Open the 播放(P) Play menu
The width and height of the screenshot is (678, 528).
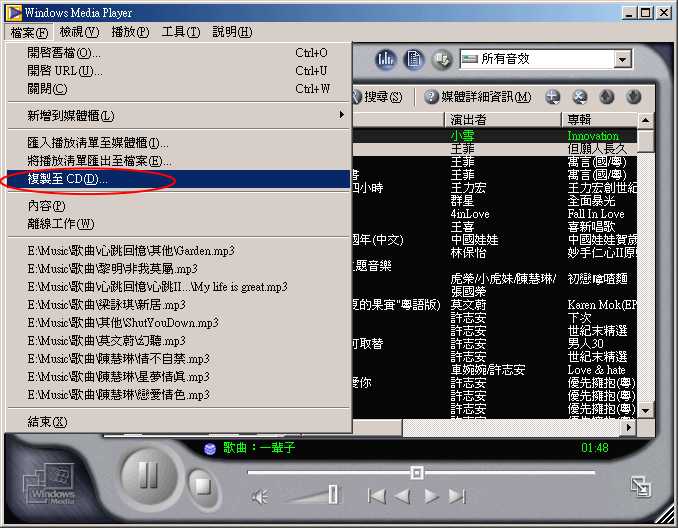tap(130, 32)
